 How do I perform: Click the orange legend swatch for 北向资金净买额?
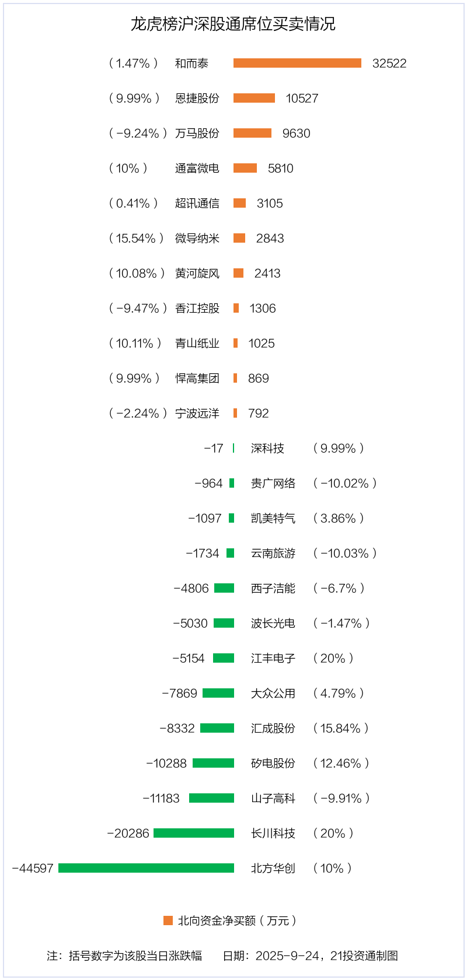pos(168,921)
